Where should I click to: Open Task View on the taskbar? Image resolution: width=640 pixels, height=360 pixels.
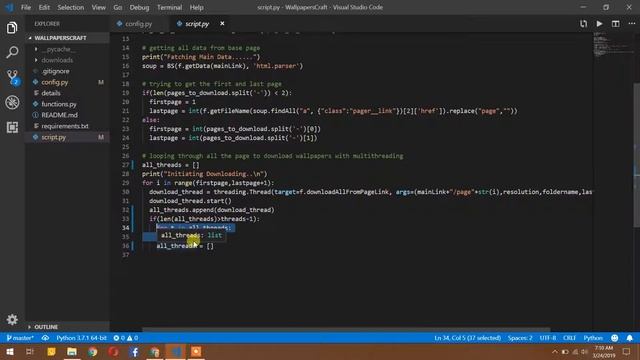tap(30, 352)
